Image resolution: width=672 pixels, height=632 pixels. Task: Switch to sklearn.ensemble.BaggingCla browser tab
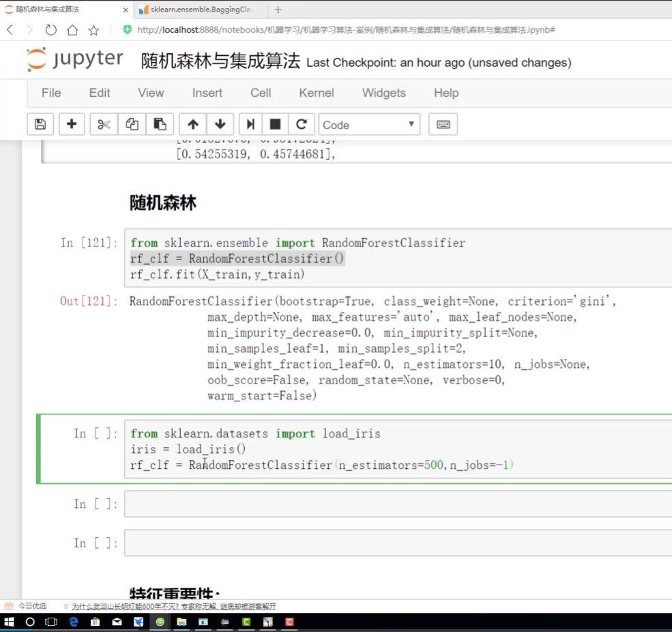click(x=201, y=10)
